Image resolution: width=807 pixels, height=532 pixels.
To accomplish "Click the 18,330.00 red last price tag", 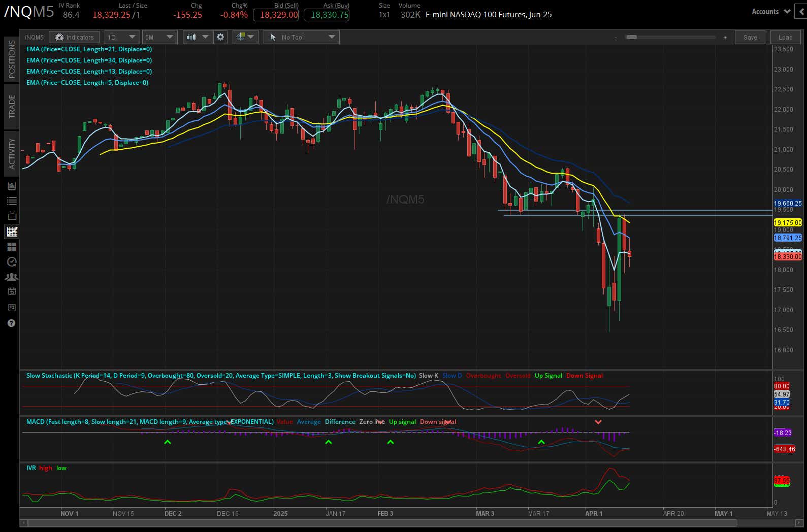I will 788,257.
